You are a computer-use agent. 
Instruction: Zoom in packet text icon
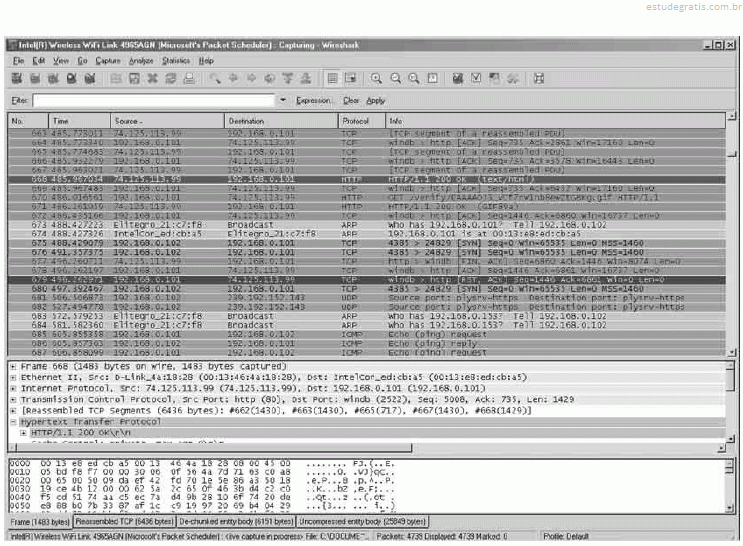(377, 79)
